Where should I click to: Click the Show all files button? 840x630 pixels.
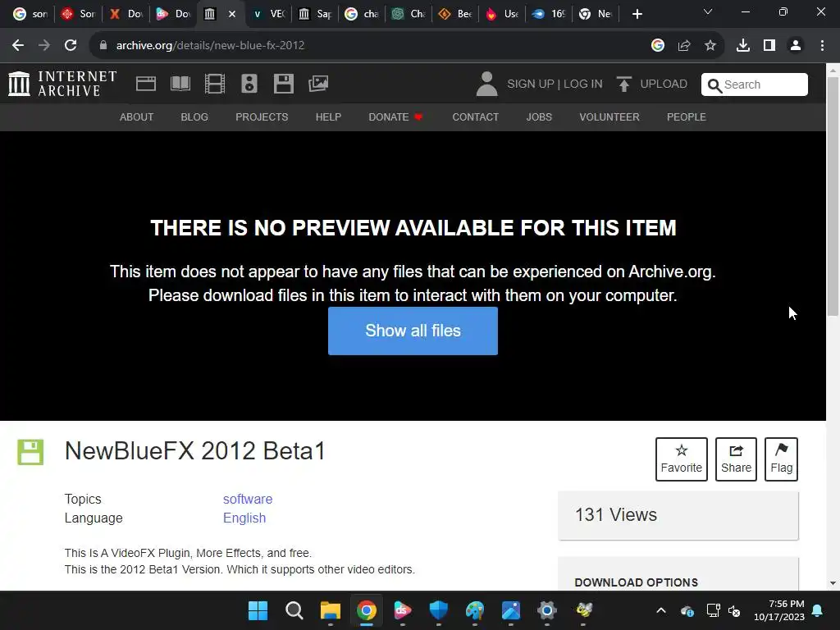tap(413, 331)
